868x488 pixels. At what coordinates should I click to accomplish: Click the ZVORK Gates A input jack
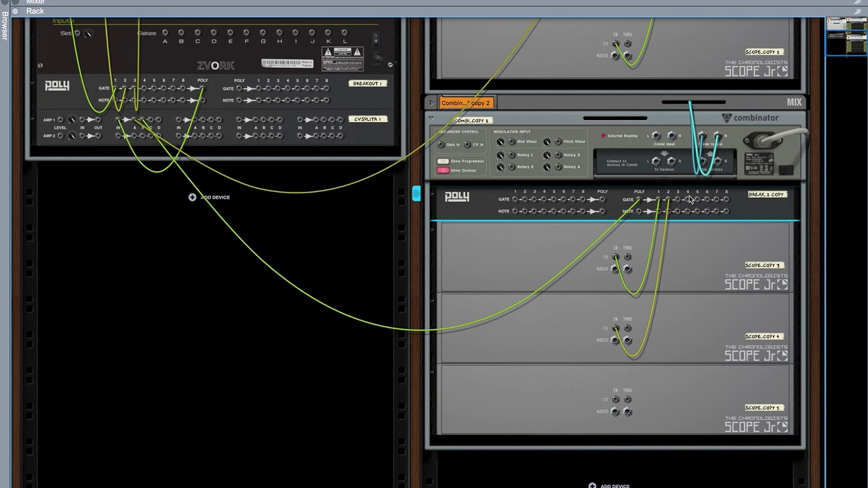click(165, 33)
